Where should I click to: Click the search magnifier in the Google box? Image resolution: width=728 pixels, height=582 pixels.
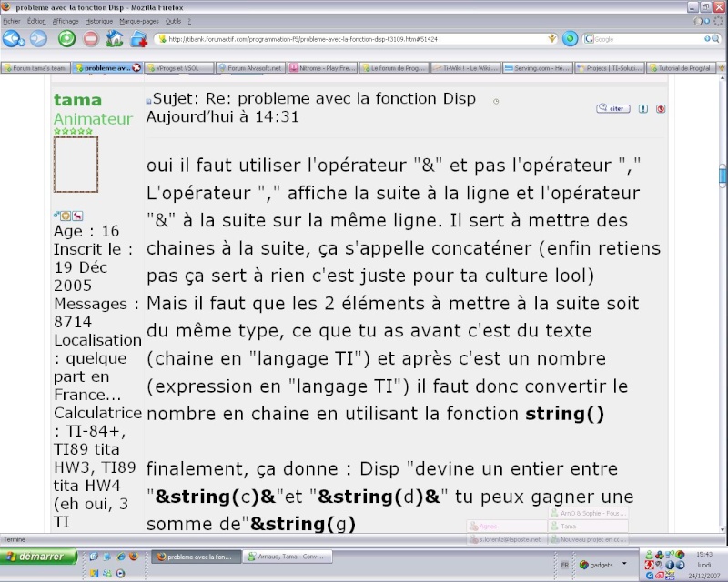(715, 39)
